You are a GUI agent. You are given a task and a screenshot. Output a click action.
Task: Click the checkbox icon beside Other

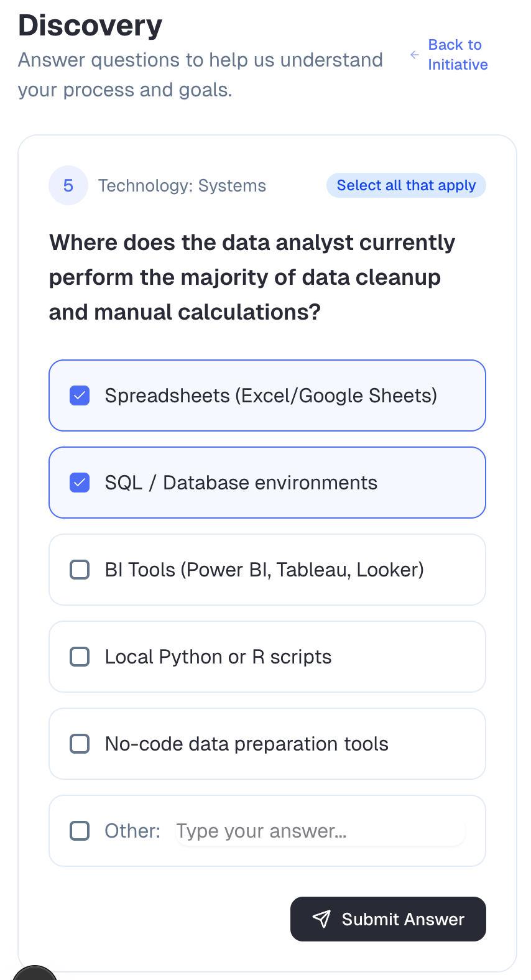pos(79,830)
